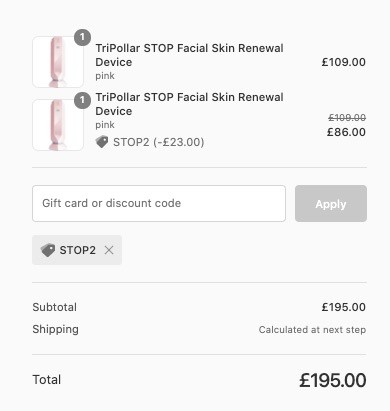
Task: Select the discounted TriPollar STOP product title
Action: click(x=189, y=104)
